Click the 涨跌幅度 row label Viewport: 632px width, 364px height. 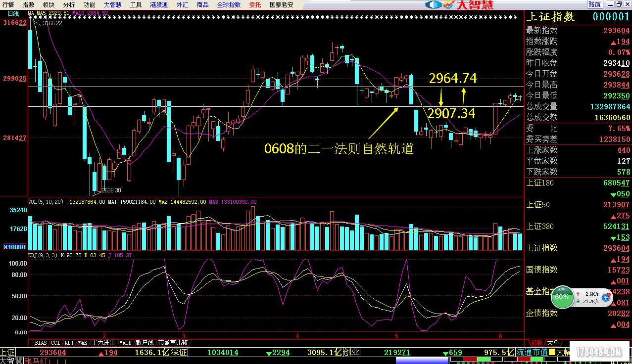pos(541,52)
